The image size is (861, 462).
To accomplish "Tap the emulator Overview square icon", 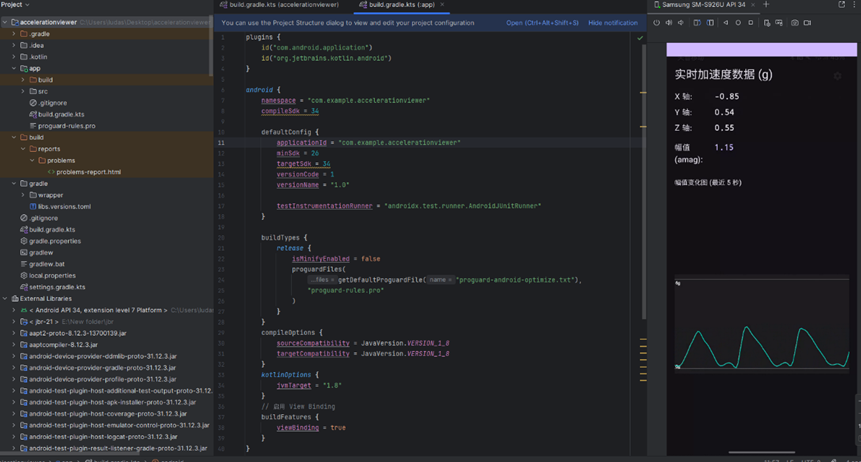I will 751,23.
